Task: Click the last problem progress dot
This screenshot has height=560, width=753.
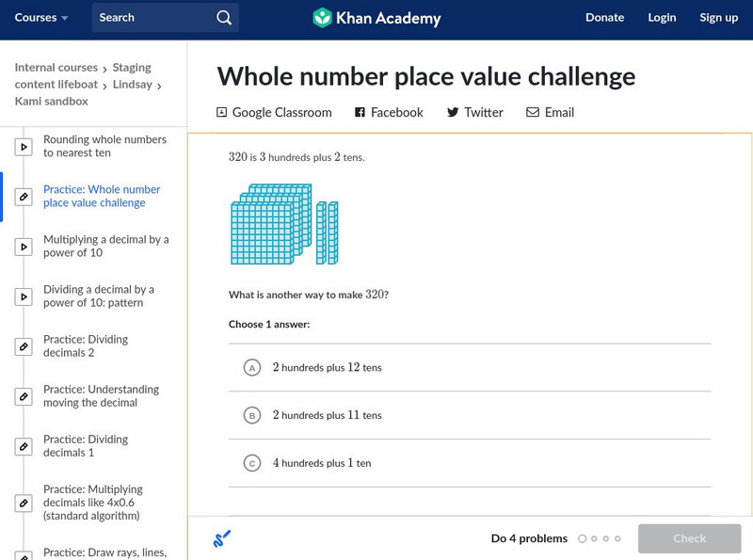Action: [617, 539]
